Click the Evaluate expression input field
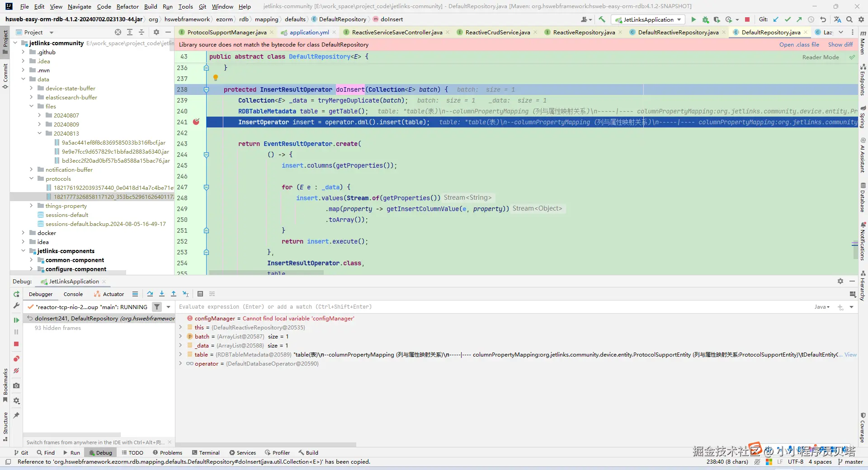Viewport: 868px width, 470px height. [493, 307]
